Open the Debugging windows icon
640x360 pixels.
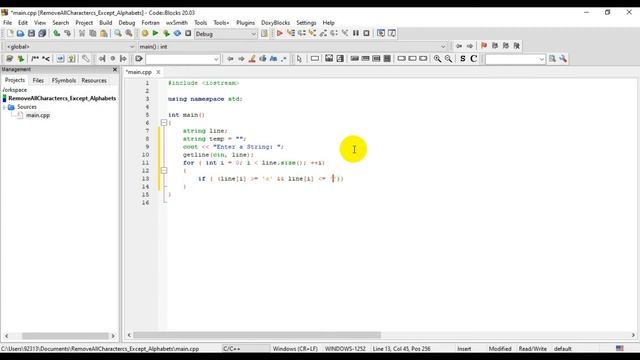(x=381, y=33)
